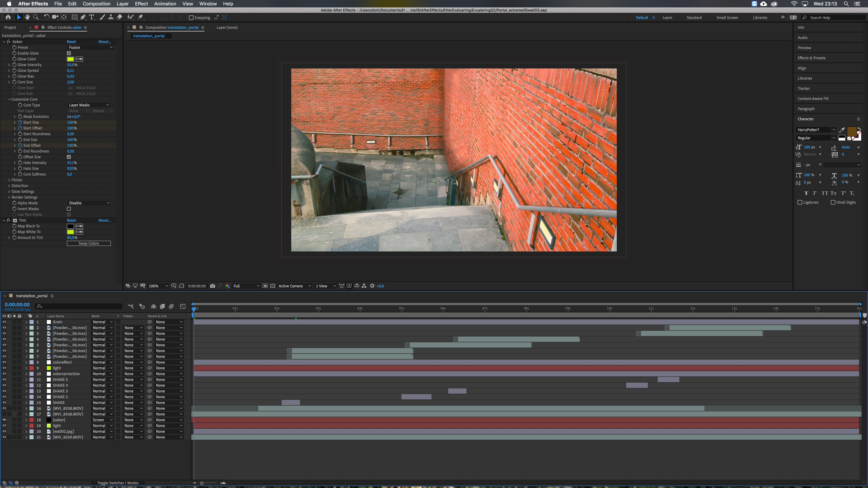Select the Type tool
Viewport: 868px width, 488px height.
(x=92, y=17)
